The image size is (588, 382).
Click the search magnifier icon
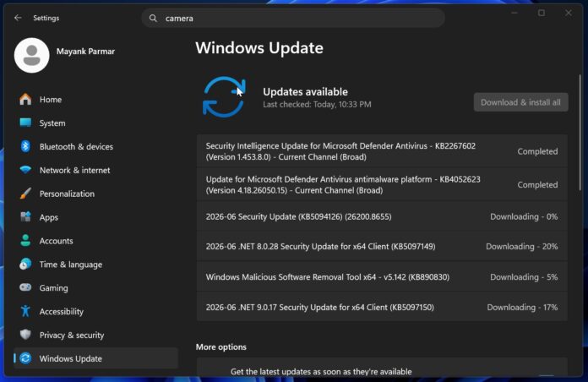coord(153,18)
